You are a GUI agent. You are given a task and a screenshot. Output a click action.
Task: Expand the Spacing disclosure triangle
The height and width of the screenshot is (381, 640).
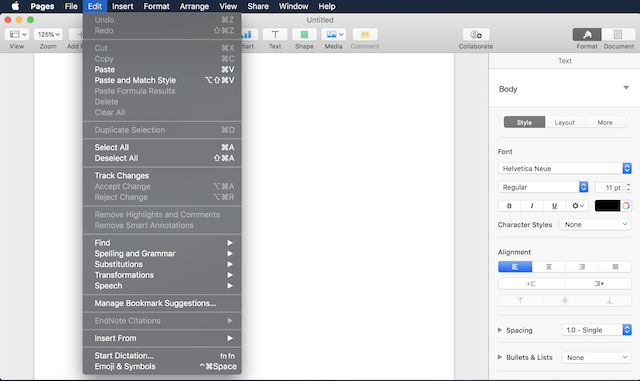click(500, 330)
